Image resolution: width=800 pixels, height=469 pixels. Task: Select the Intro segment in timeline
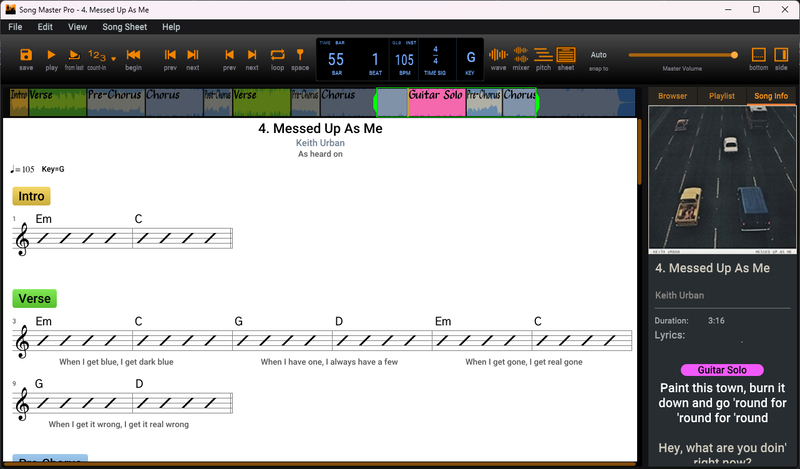click(x=19, y=103)
